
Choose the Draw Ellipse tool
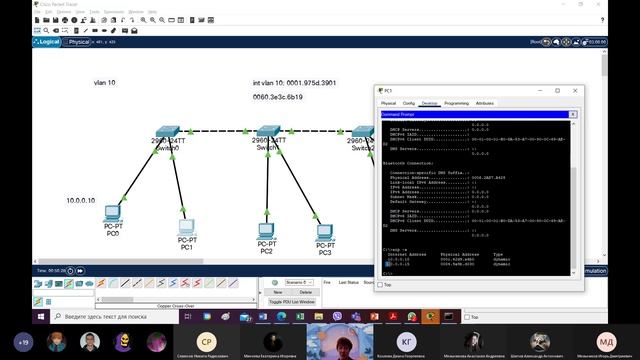[104, 31]
